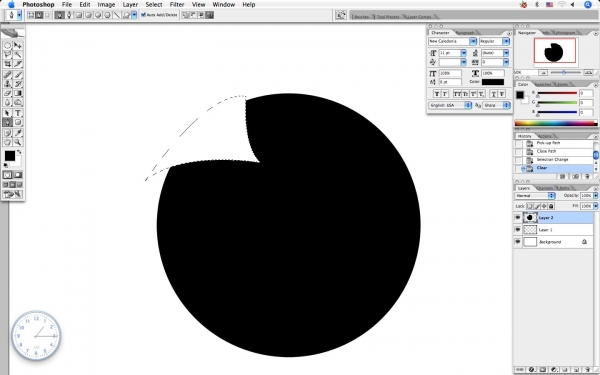Screen dimensions: 600x375
Task: Select the Healing Brush tool
Action: coord(7,75)
